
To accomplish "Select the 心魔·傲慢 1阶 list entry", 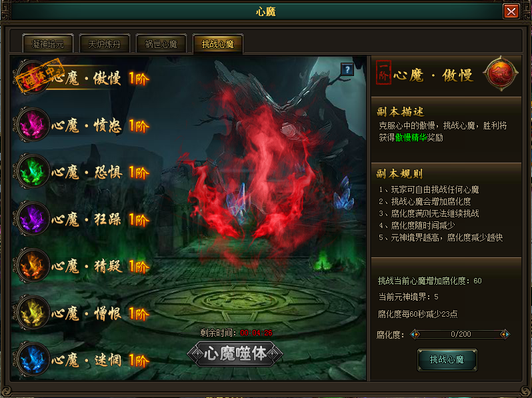I will [x=81, y=78].
